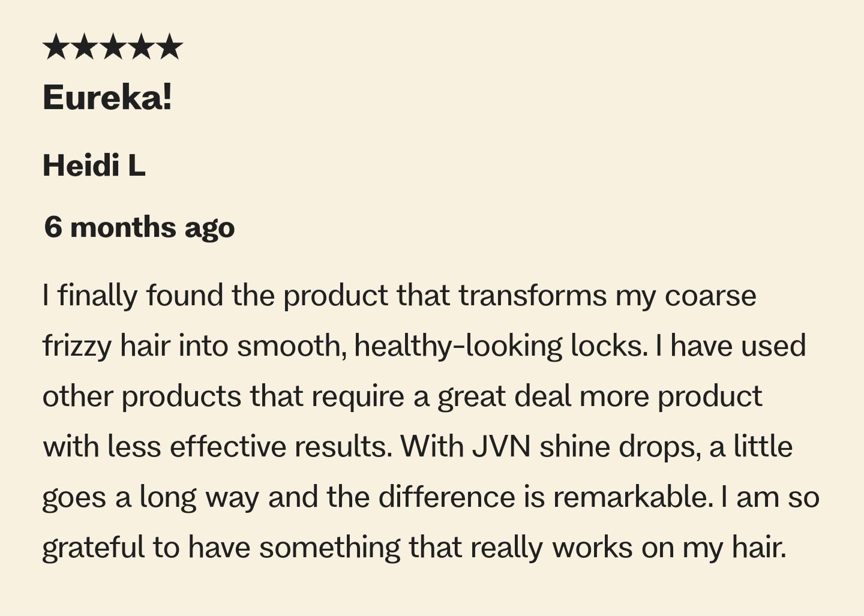Click the word "grateful" in the last line
Screen dimensions: 864x616
point(94,548)
